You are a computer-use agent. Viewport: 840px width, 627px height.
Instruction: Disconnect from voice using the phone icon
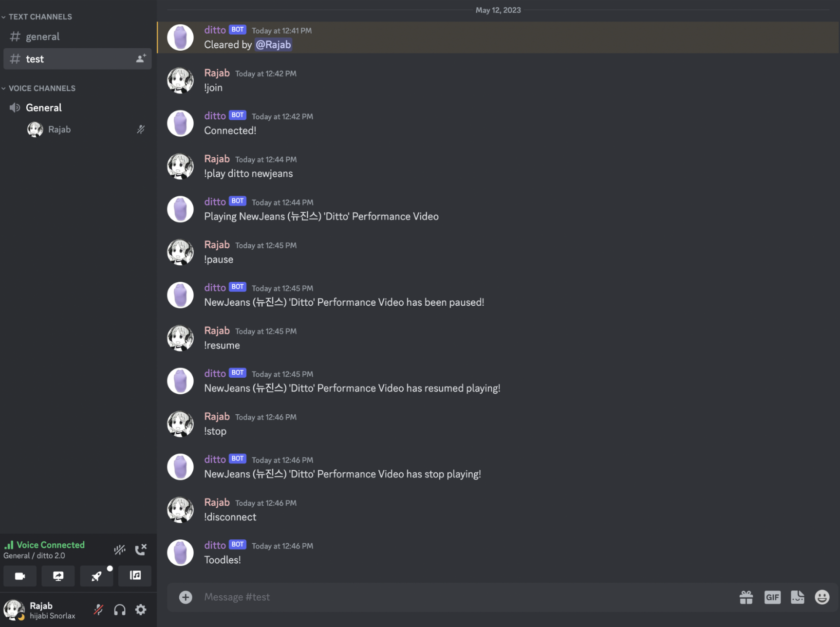[x=141, y=550]
